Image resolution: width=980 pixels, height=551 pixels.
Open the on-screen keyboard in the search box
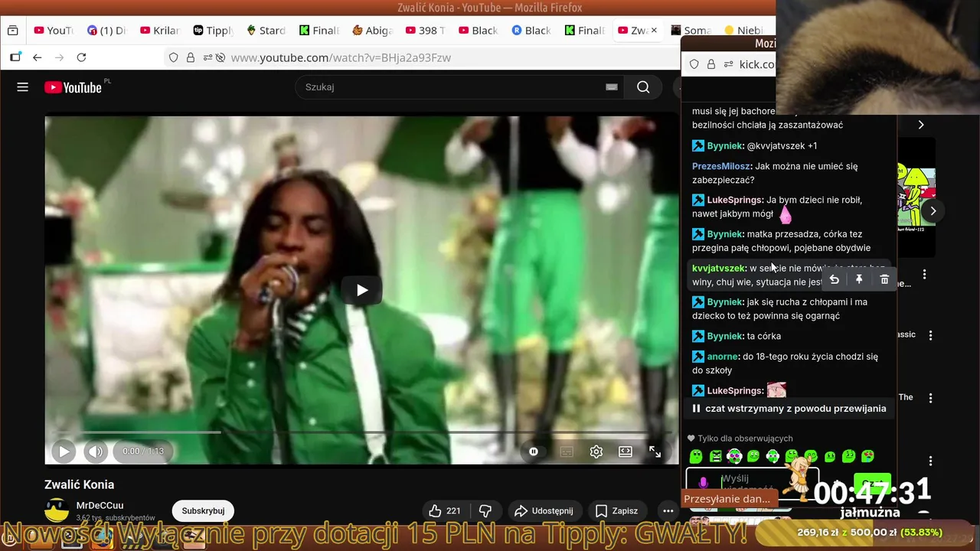pos(611,87)
